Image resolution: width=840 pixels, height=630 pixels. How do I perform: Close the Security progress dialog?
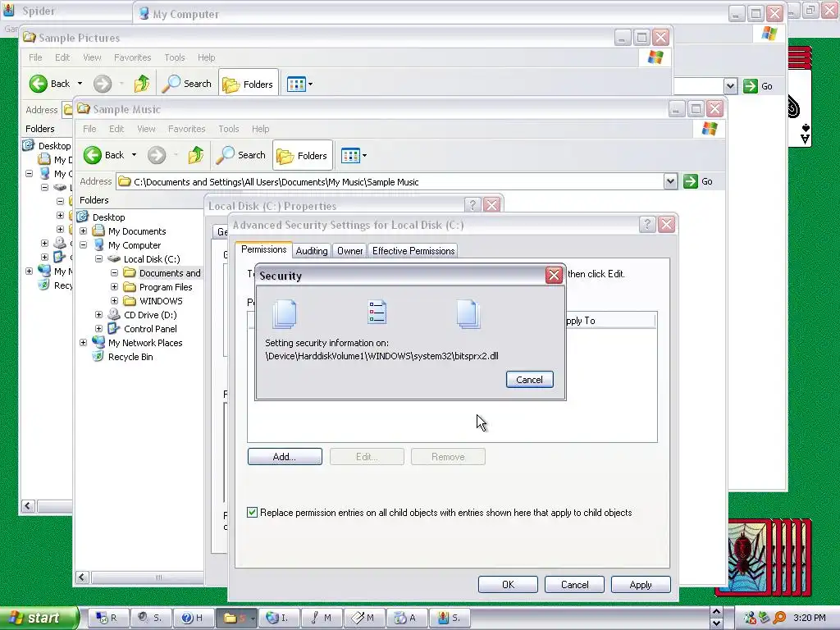coord(554,276)
